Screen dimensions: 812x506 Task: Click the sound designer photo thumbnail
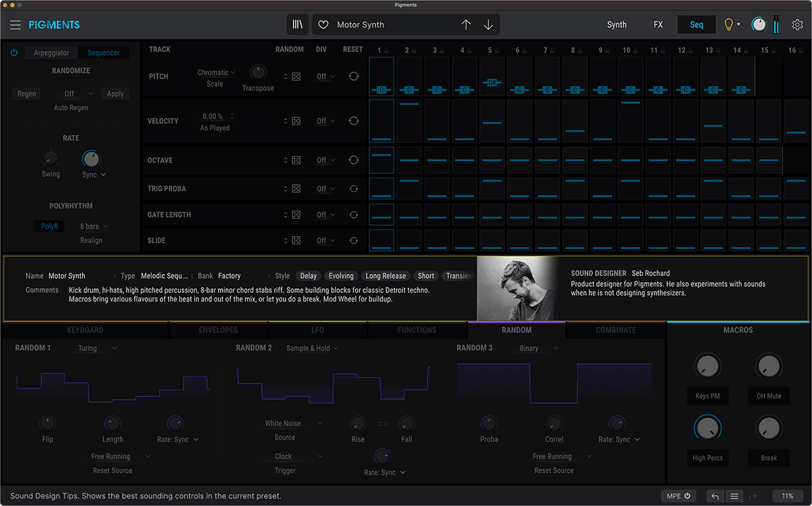click(x=517, y=289)
